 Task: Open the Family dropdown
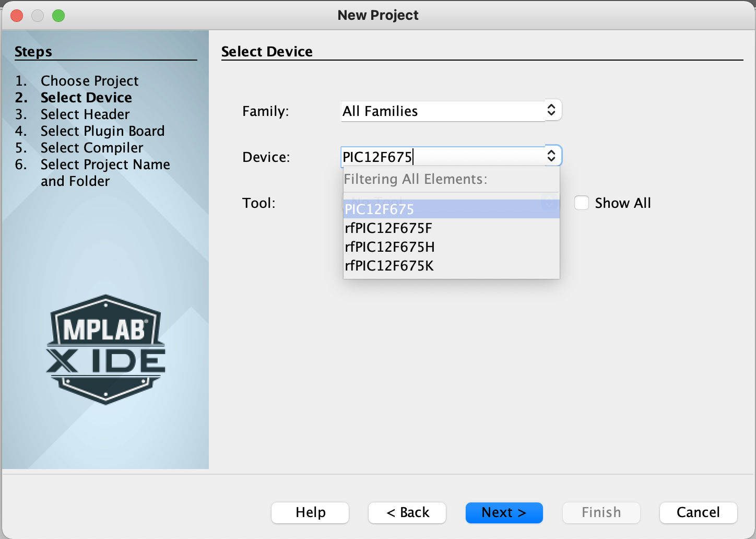451,111
